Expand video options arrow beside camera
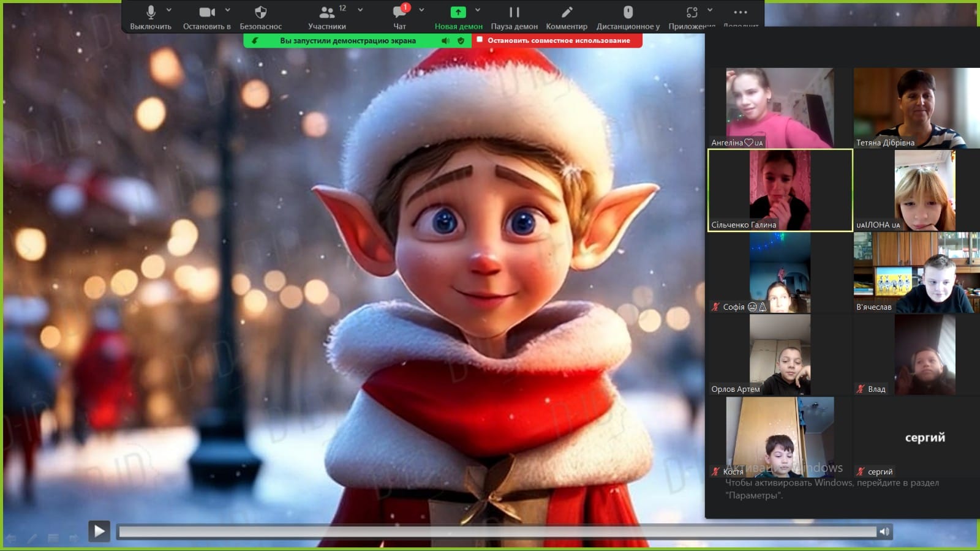Viewport: 980px width, 551px height. click(x=228, y=10)
